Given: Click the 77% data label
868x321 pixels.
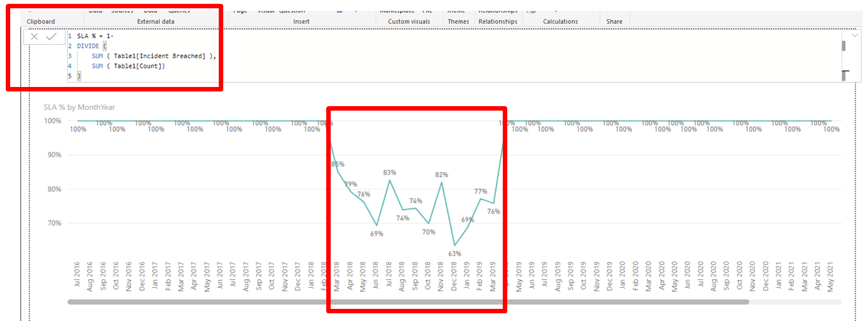Looking at the screenshot, I should (481, 191).
